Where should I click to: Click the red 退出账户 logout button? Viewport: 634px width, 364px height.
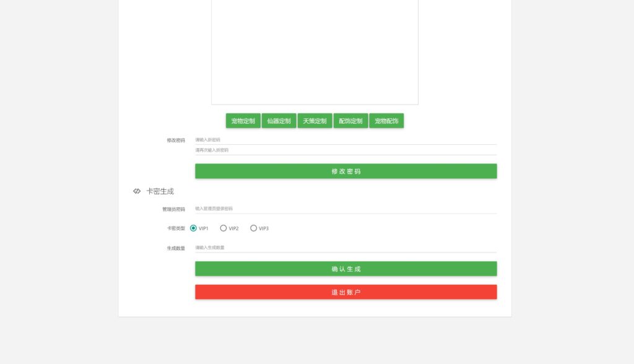(x=345, y=292)
